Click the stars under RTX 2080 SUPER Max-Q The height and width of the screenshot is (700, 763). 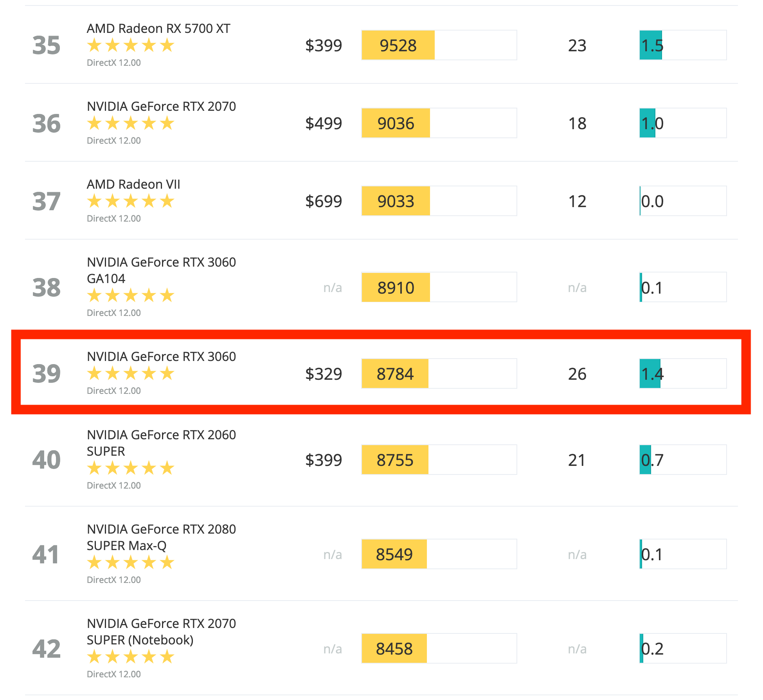click(x=131, y=562)
